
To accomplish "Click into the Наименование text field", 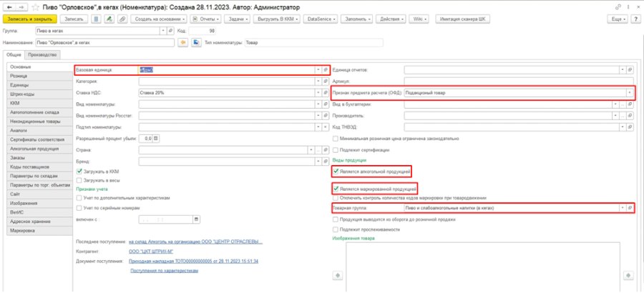I will (104, 42).
